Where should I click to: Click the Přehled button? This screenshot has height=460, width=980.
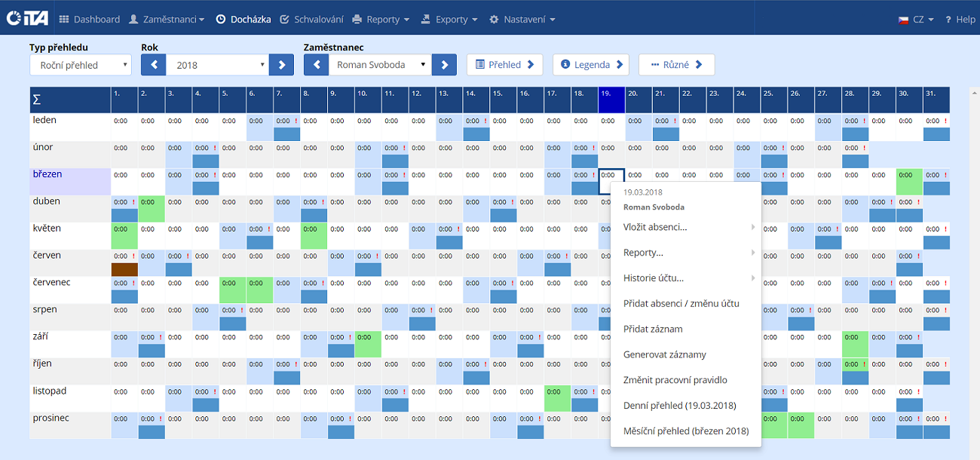(504, 65)
